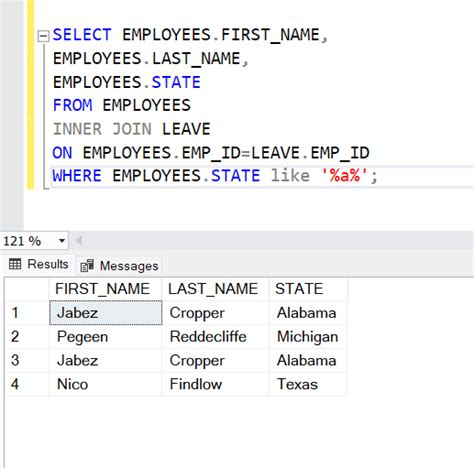Image resolution: width=474 pixels, height=468 pixels.
Task: Click the STATE column header
Action: point(308,289)
